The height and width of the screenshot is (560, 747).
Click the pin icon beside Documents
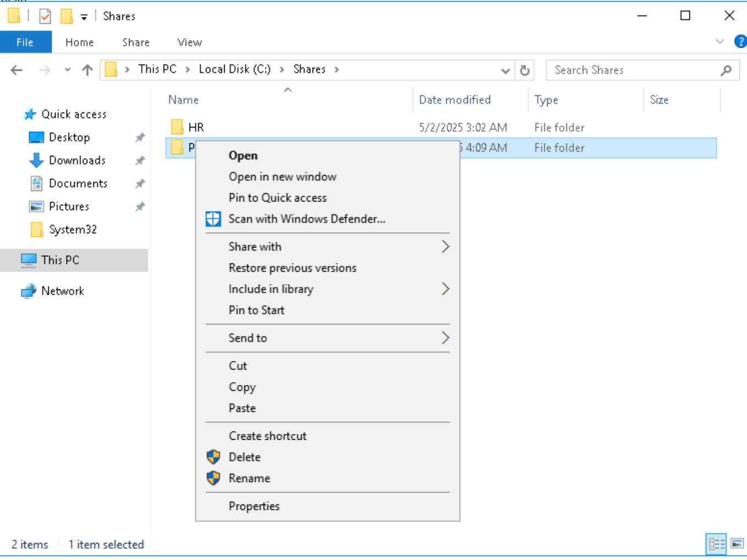(140, 183)
